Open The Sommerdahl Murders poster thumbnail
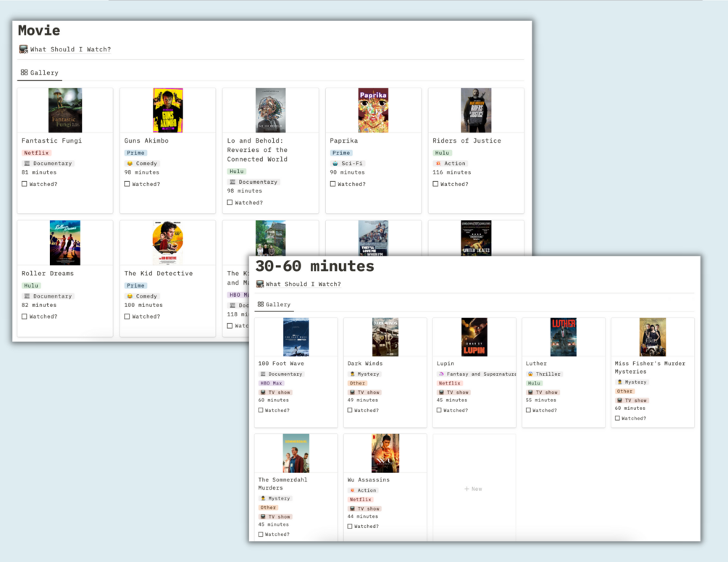Viewport: 728px width, 562px height. (296, 453)
